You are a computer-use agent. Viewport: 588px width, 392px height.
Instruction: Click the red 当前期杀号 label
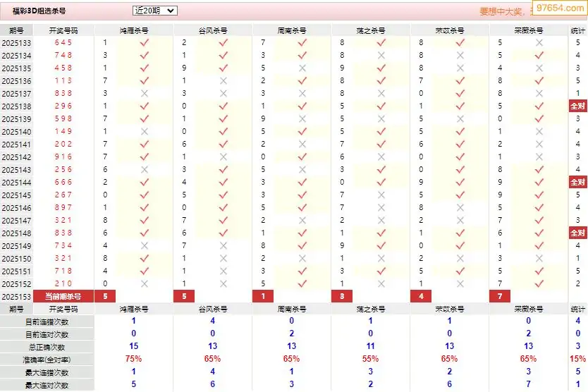63,296
